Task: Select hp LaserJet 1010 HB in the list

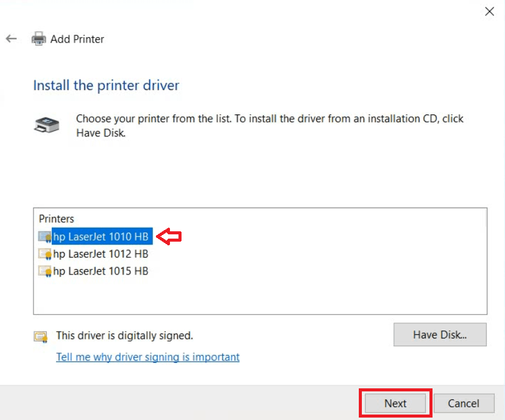Action: (x=101, y=237)
